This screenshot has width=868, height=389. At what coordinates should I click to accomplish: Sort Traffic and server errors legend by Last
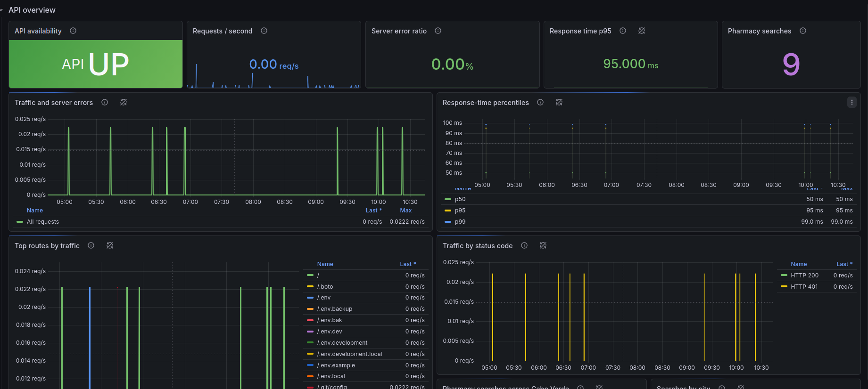[373, 211]
